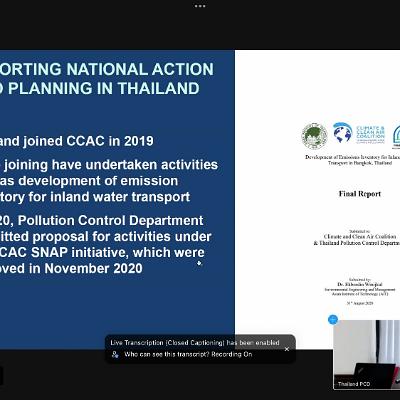
Task: Click the Climate & Clean Air Coalition globe logo
Action: 342,133
